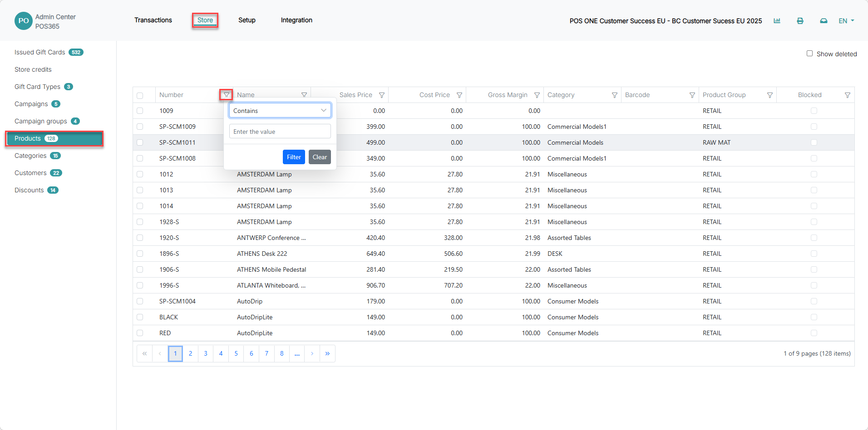868x430 pixels.
Task: Go to page 8 of the product list
Action: pos(282,353)
